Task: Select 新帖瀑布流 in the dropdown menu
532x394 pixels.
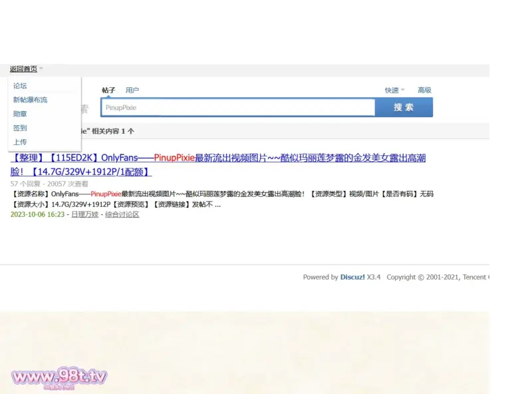Action: tap(30, 100)
